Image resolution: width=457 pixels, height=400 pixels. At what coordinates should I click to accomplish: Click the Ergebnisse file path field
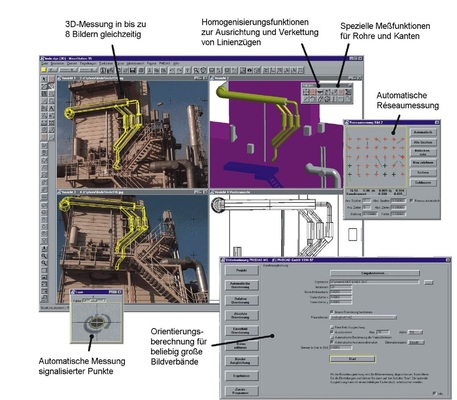pyautogui.click(x=375, y=282)
